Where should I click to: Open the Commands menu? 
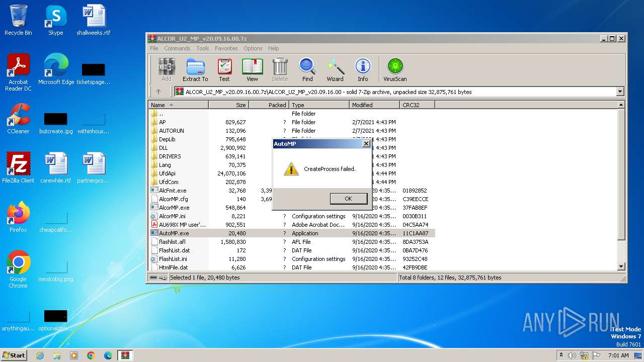click(x=177, y=48)
